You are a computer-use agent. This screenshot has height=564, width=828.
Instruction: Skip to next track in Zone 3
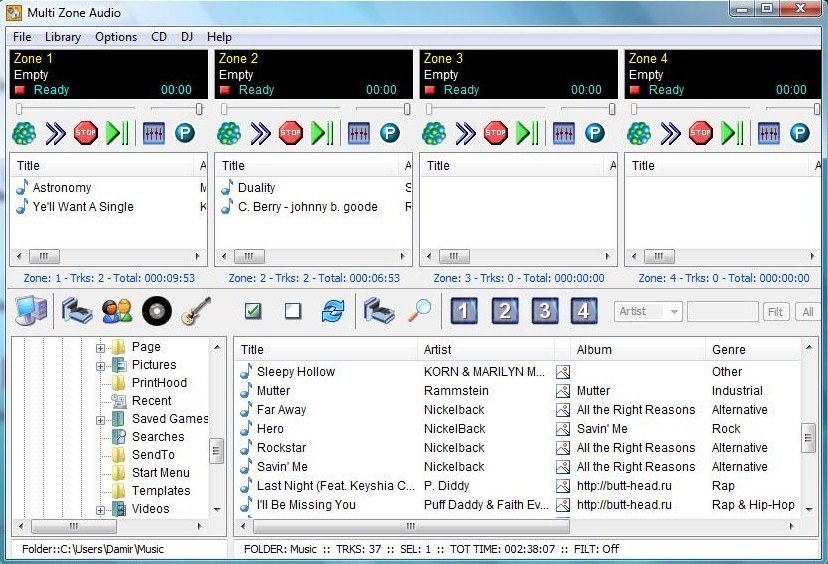pos(465,133)
